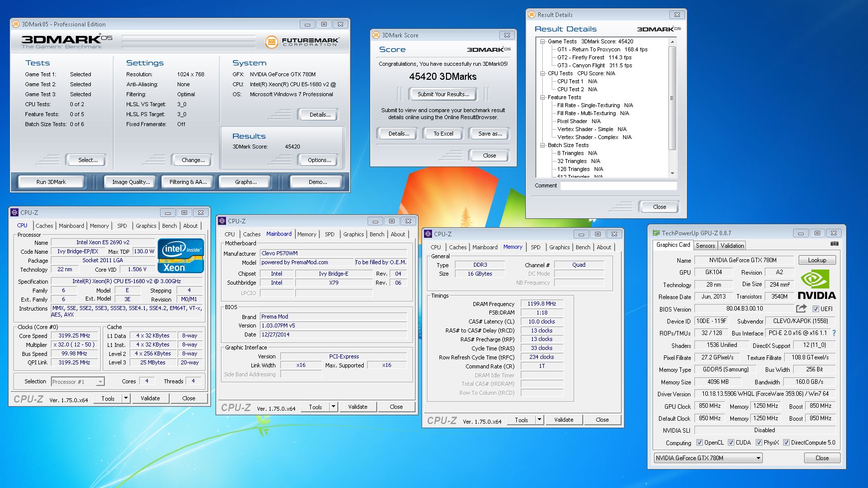Click the BIOS Version value 1.03.07PM v5

click(x=333, y=325)
